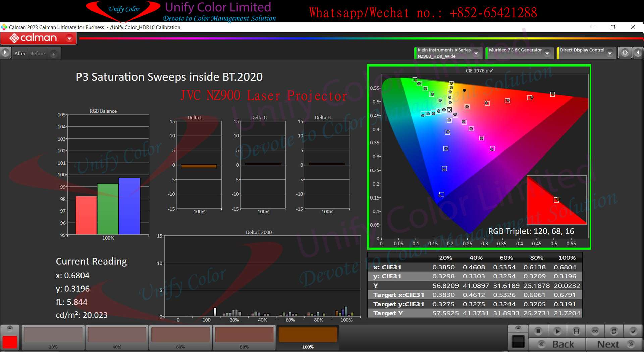This screenshot has width=644, height=352.
Task: Click the Calman app icon in title bar
Action: point(4,27)
